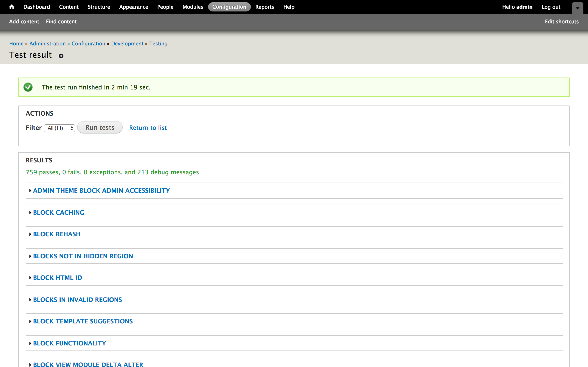588x367 pixels.
Task: Follow the Return to list link
Action: click(148, 128)
